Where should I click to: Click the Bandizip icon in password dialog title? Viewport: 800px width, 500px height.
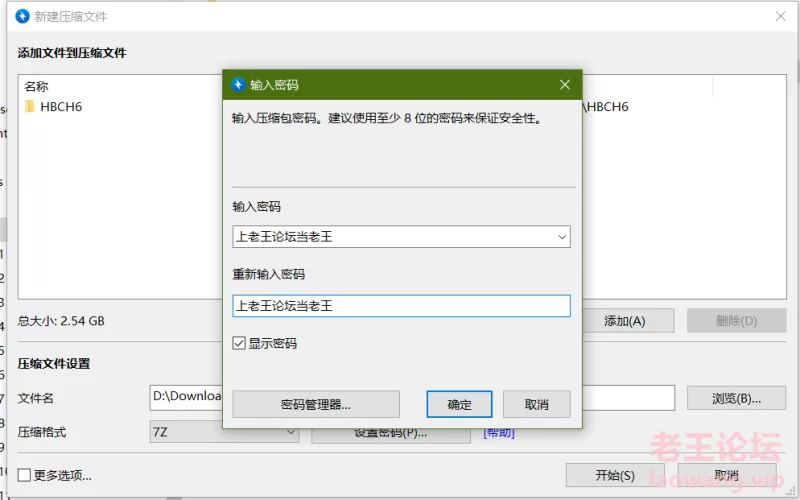238,85
